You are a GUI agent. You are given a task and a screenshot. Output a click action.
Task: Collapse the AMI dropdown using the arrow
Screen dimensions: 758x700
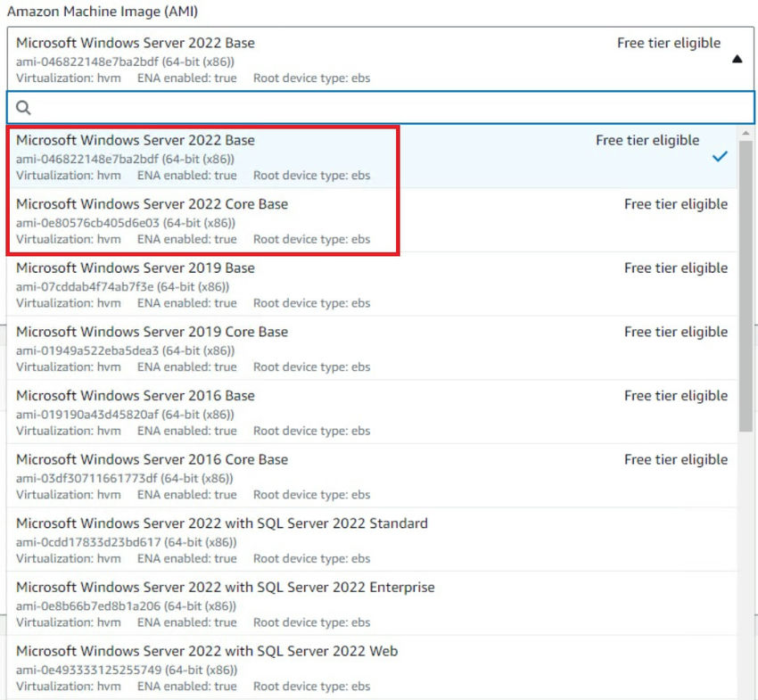[737, 59]
